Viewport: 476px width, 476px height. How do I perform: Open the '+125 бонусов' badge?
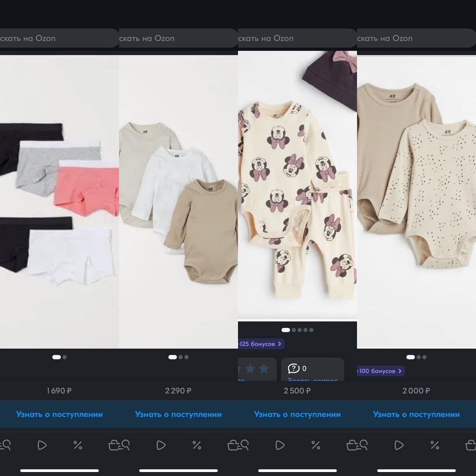pyautogui.click(x=261, y=344)
